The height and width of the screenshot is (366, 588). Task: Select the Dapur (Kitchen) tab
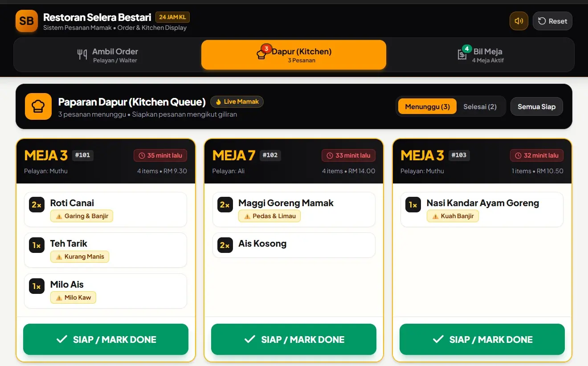(294, 55)
